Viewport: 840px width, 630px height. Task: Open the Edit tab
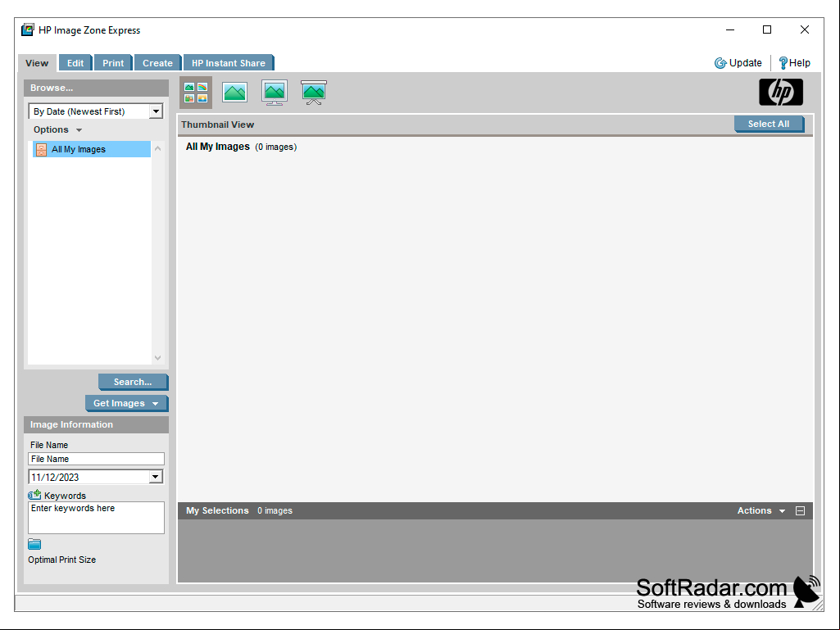[75, 63]
